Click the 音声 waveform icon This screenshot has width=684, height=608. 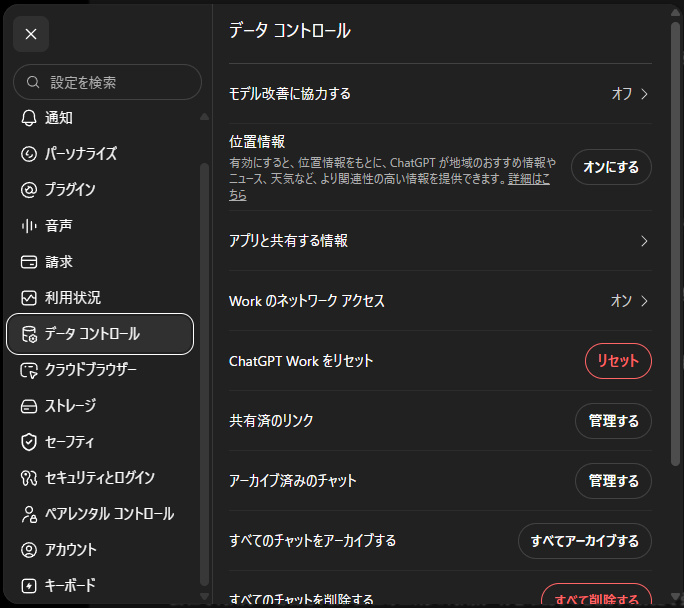coord(29,226)
